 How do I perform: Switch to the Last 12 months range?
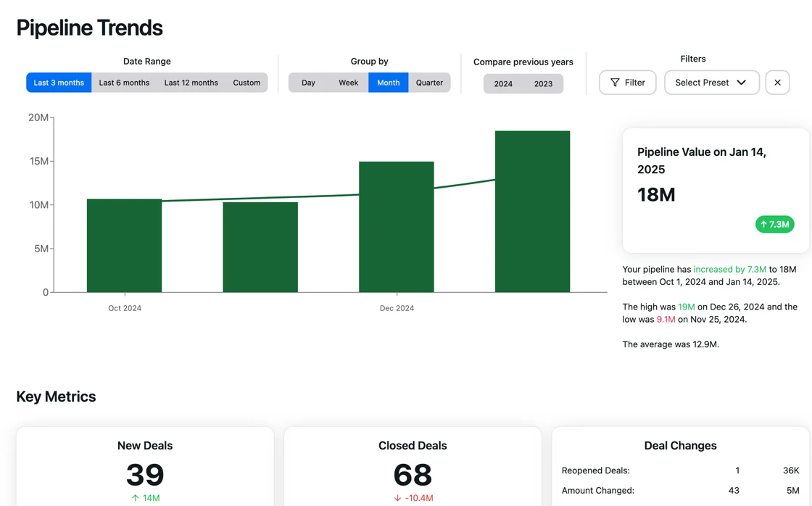191,83
